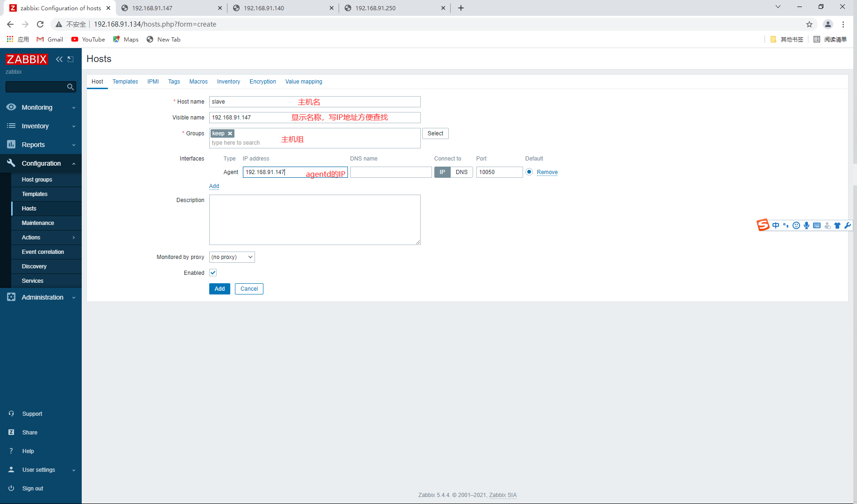Select the Default interface radio button
This screenshot has height=504, width=857.
[x=529, y=172]
